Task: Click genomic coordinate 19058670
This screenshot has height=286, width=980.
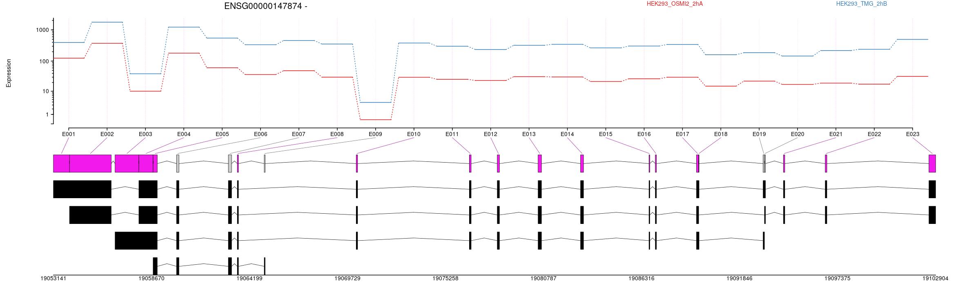Action: (x=151, y=279)
